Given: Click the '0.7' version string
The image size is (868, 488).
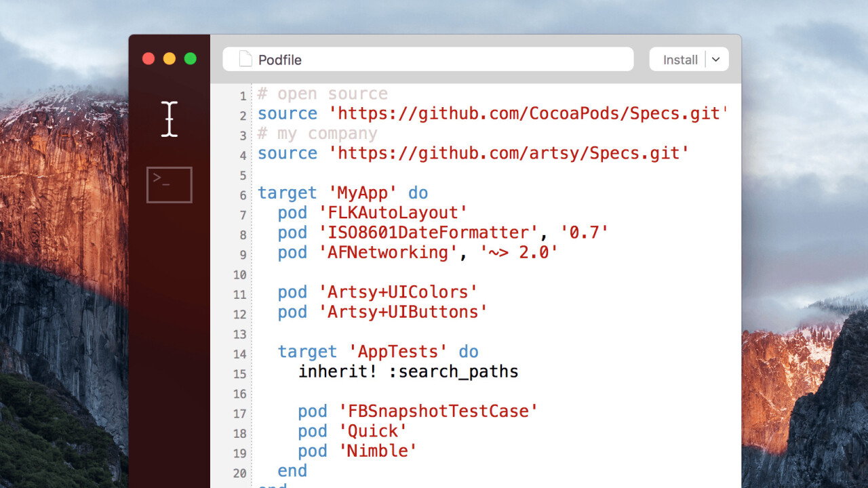Looking at the screenshot, I should pyautogui.click(x=584, y=233).
